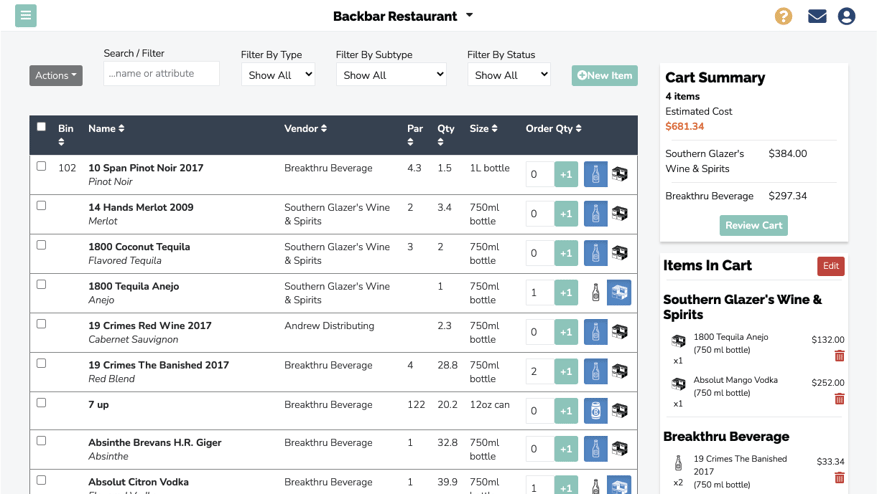Viewport: 877px width, 494px height.
Task: Add one to Absinthe Brevans order
Action: click(x=566, y=449)
